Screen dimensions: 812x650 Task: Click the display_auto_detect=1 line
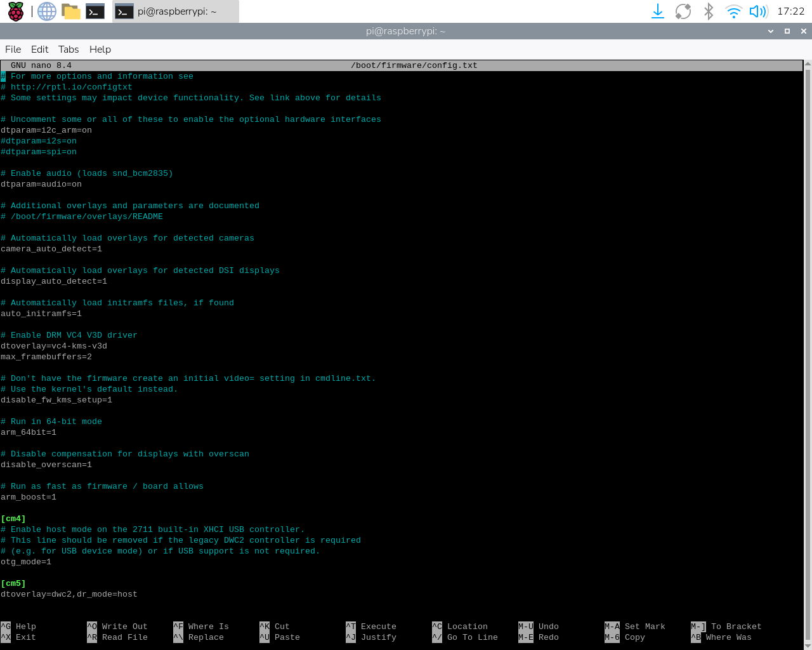[54, 281]
